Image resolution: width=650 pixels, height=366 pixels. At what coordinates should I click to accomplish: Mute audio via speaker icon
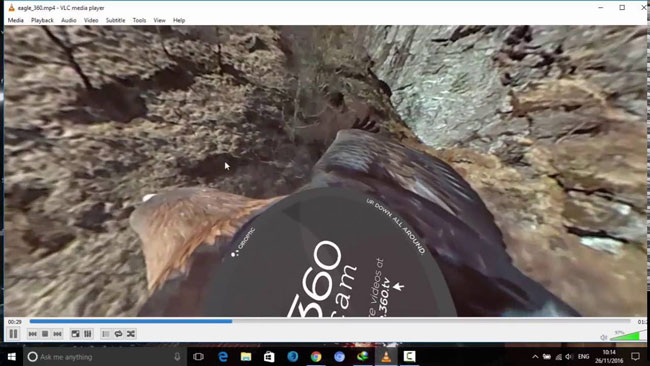tap(604, 337)
